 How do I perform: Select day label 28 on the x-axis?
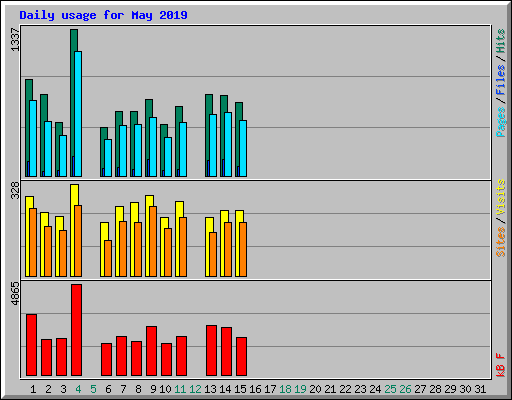click(x=435, y=389)
